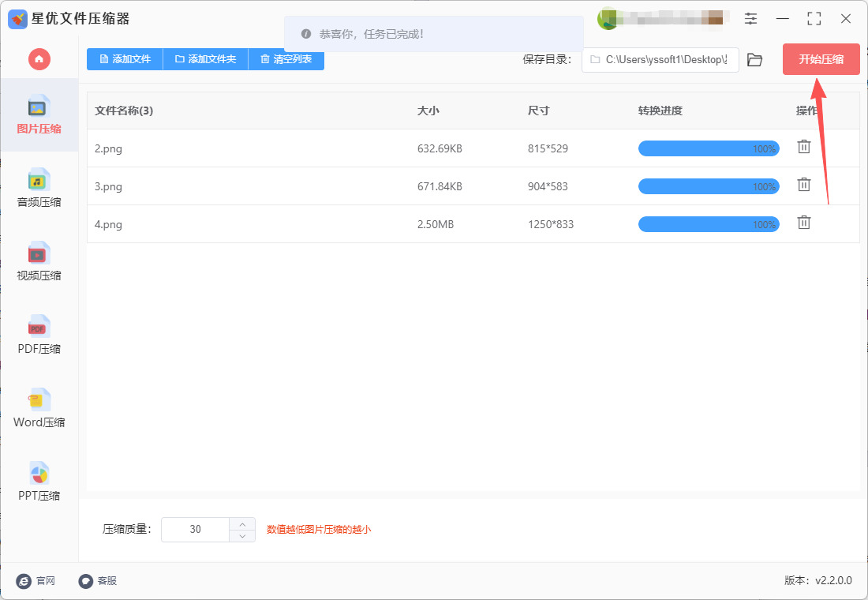Contact 客服 via the bottom link
The image size is (868, 600).
[98, 581]
